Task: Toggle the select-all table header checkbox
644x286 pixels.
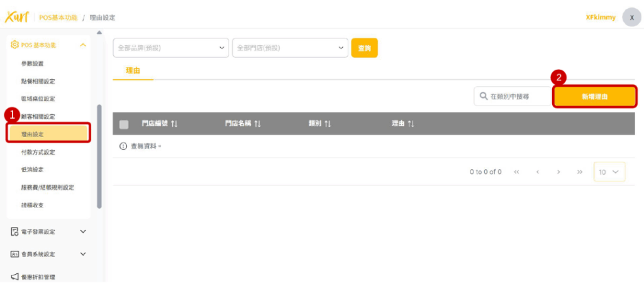Action: coord(124,124)
